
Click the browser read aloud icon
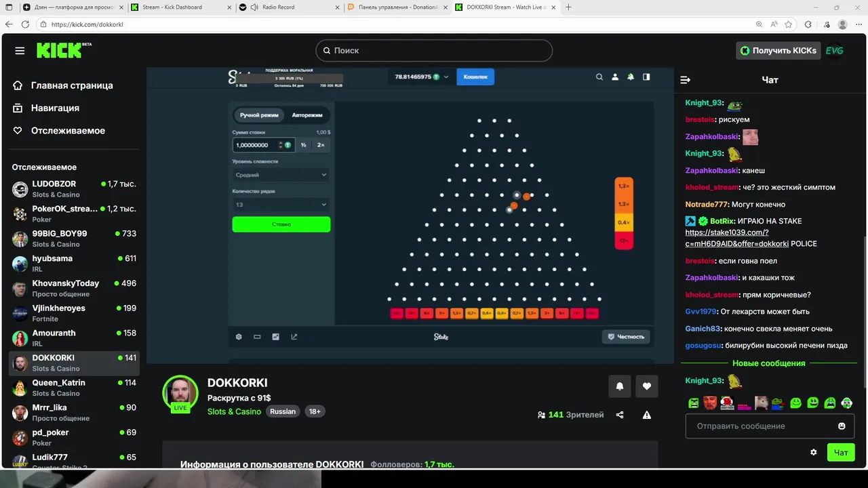[x=774, y=24]
